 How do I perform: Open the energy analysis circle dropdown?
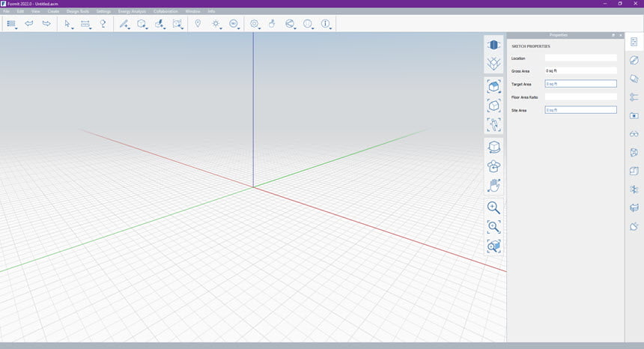(x=234, y=24)
